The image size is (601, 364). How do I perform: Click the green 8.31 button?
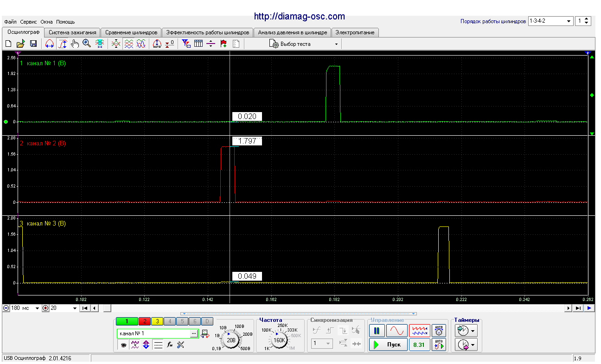tap(419, 345)
